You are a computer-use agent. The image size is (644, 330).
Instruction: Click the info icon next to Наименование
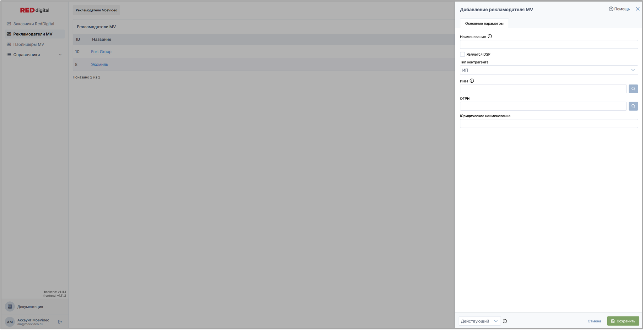(x=490, y=36)
